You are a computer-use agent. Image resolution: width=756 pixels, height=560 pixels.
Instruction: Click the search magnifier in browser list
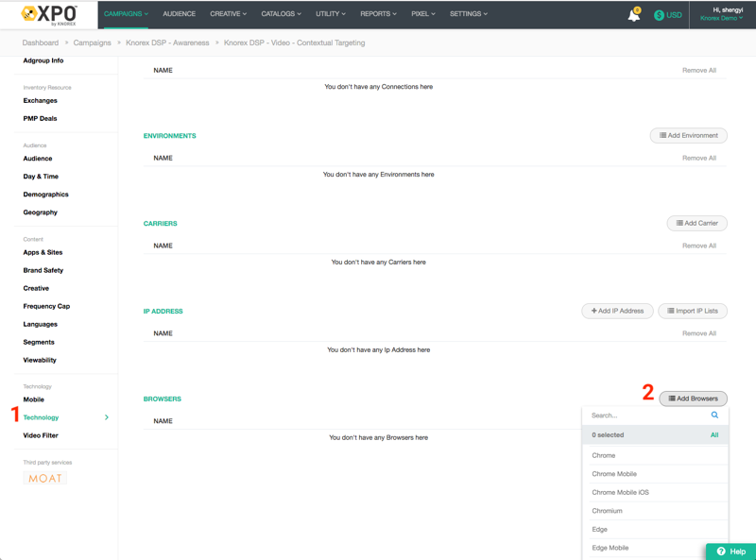click(x=714, y=416)
